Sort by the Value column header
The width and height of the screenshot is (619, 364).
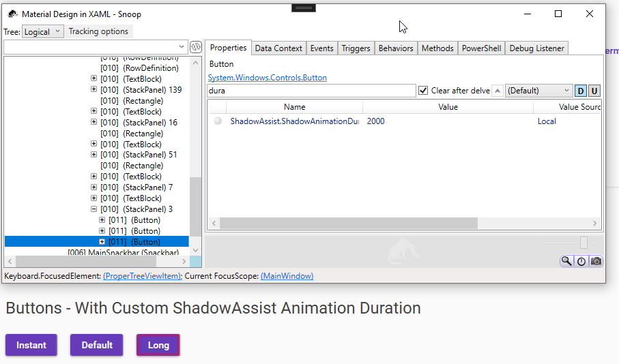pos(448,107)
